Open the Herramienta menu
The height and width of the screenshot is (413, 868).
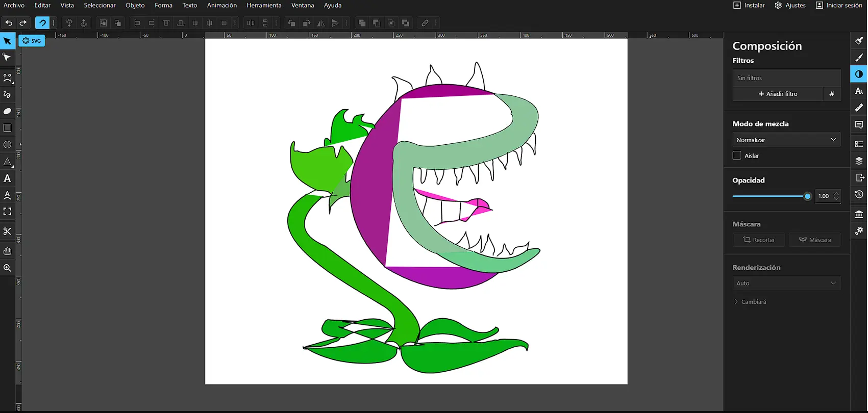(264, 5)
